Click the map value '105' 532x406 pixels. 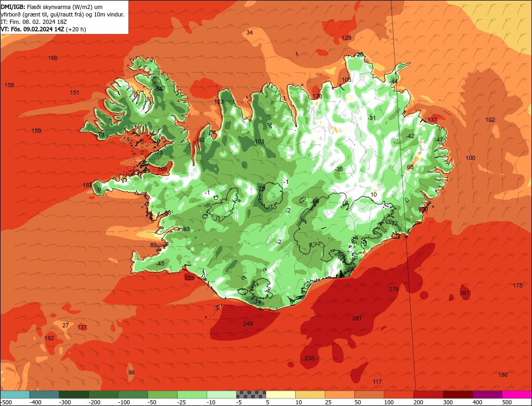coord(346,80)
